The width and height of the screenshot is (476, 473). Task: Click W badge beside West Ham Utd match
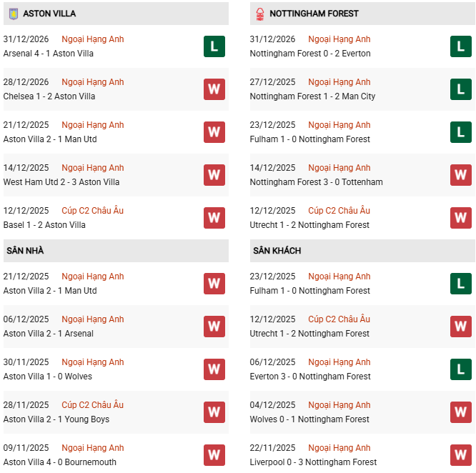point(214,175)
